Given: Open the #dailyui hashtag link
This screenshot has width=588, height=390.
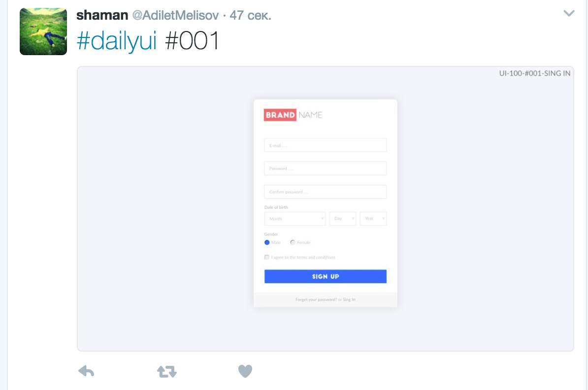Looking at the screenshot, I should point(117,40).
